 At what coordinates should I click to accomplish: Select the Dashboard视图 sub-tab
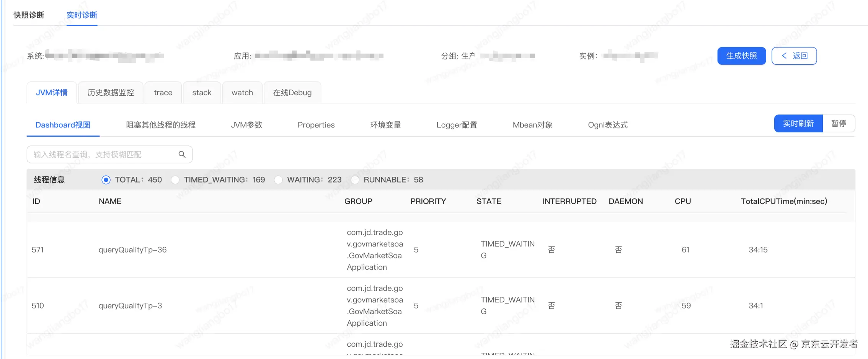pyautogui.click(x=63, y=125)
